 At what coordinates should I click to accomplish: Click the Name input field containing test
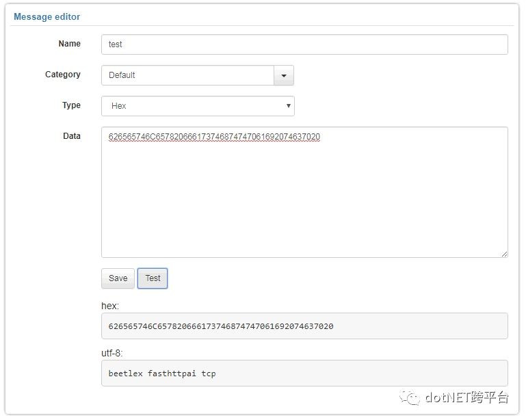pos(304,44)
